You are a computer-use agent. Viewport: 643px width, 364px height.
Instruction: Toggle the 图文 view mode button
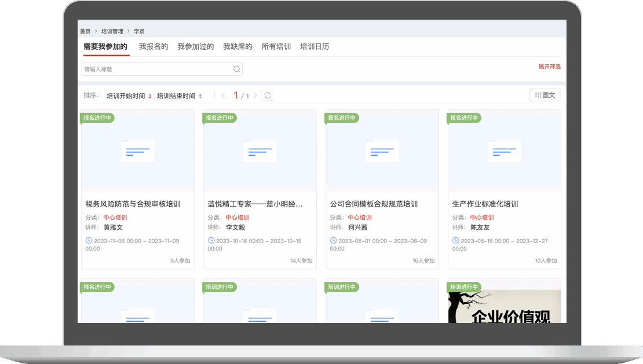point(545,95)
